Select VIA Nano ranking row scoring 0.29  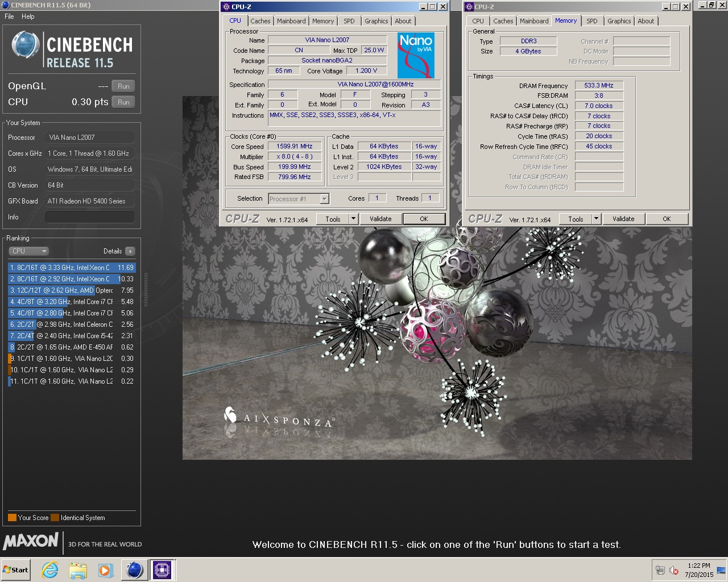point(72,370)
